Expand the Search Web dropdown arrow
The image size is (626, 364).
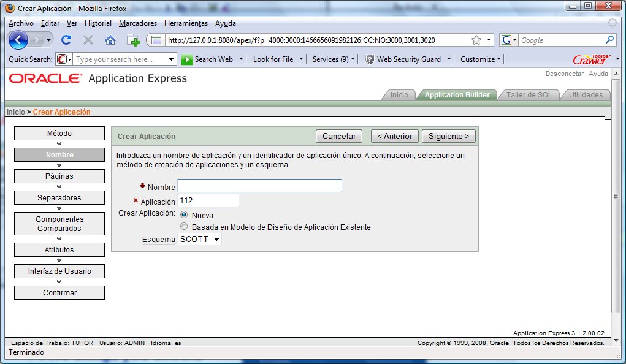(241, 59)
